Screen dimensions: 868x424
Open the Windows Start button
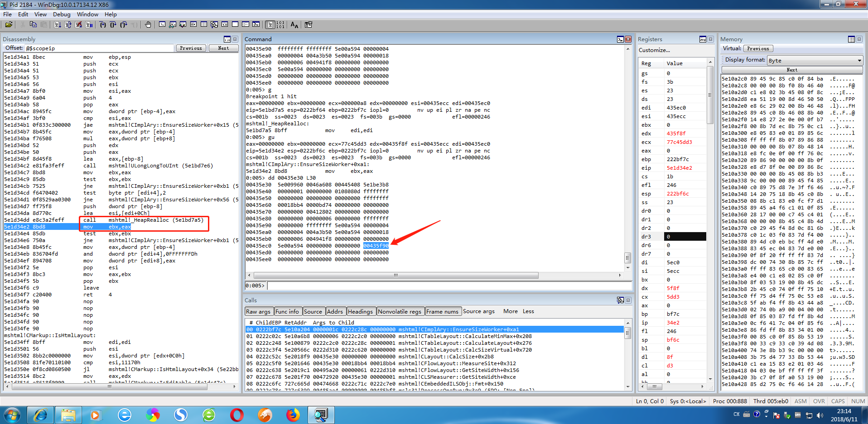[12, 414]
